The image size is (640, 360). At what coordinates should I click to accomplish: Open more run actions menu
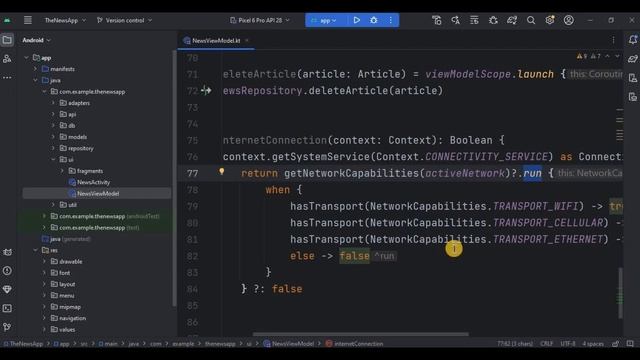391,20
